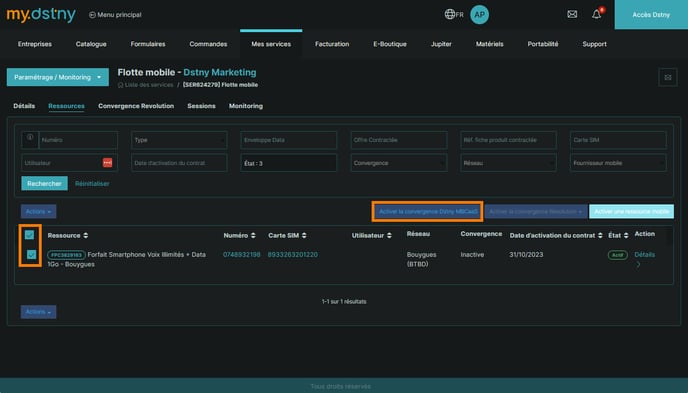Open the Catalogue menu
This screenshot has height=393, width=688.
[x=91, y=44]
